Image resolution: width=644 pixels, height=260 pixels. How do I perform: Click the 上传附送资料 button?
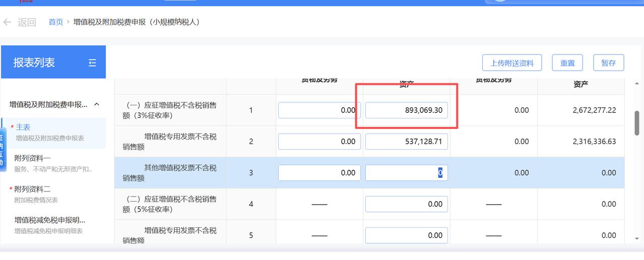point(512,63)
